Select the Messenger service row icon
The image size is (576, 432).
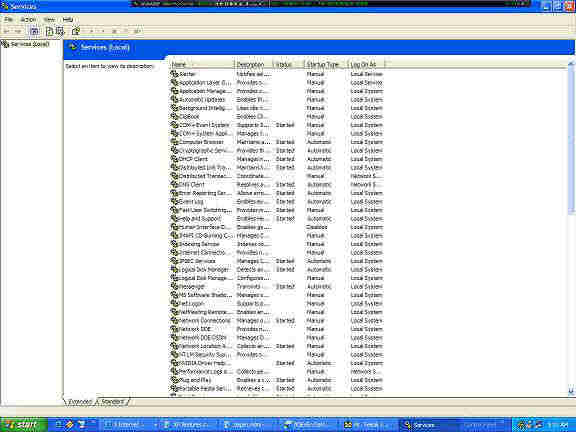click(x=174, y=287)
